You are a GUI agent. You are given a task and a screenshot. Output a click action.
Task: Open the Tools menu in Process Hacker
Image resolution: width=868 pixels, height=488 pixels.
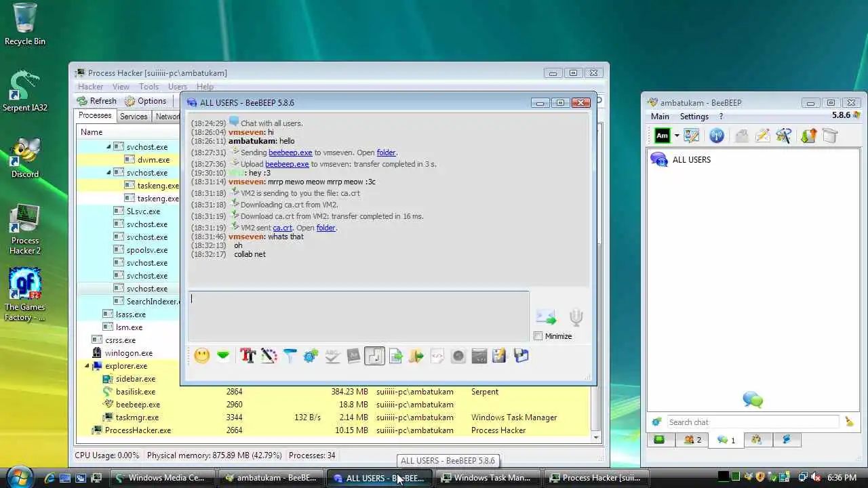coord(149,87)
